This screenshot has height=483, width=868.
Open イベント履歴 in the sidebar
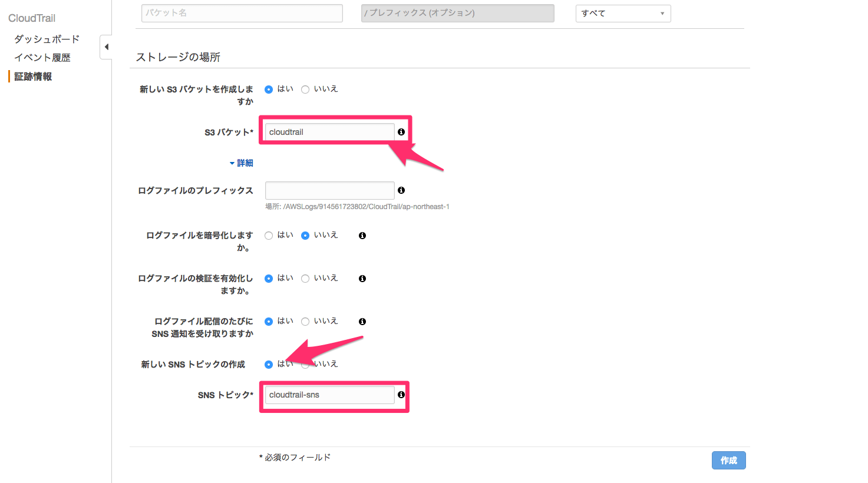coord(42,58)
